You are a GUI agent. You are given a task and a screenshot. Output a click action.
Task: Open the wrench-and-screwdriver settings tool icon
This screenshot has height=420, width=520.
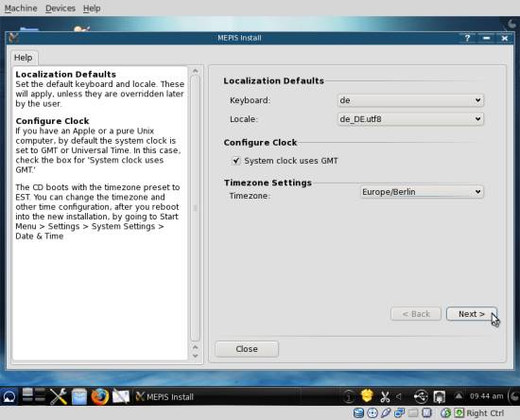coord(58,396)
